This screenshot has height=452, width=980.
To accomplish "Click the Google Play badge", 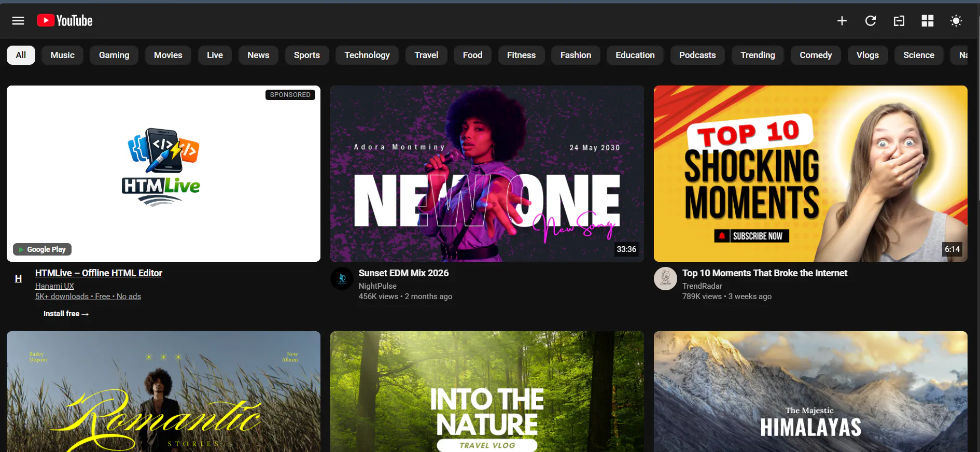I will tap(42, 249).
